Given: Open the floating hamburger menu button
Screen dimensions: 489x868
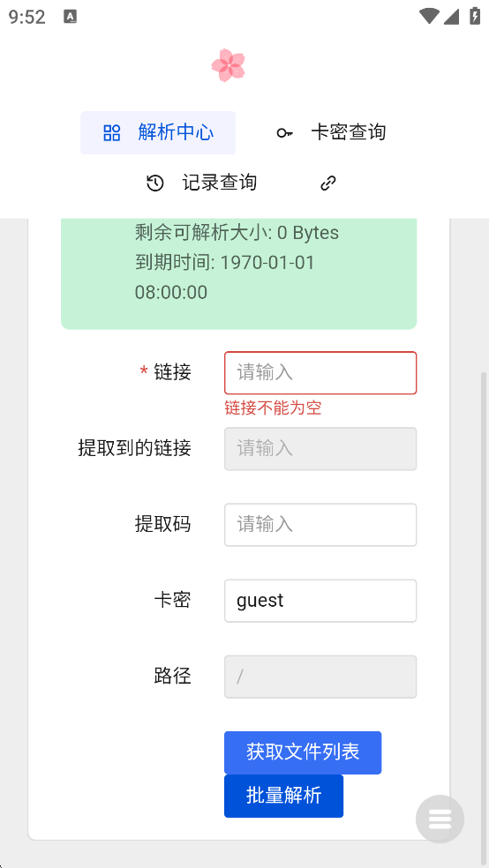Looking at the screenshot, I should [x=440, y=819].
